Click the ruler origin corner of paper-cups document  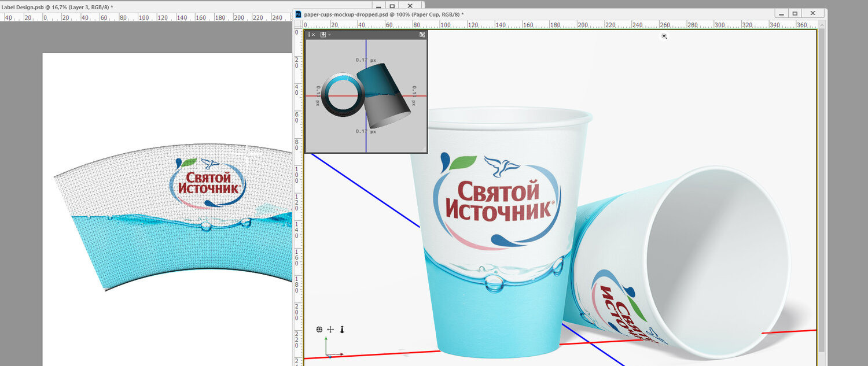[299, 24]
